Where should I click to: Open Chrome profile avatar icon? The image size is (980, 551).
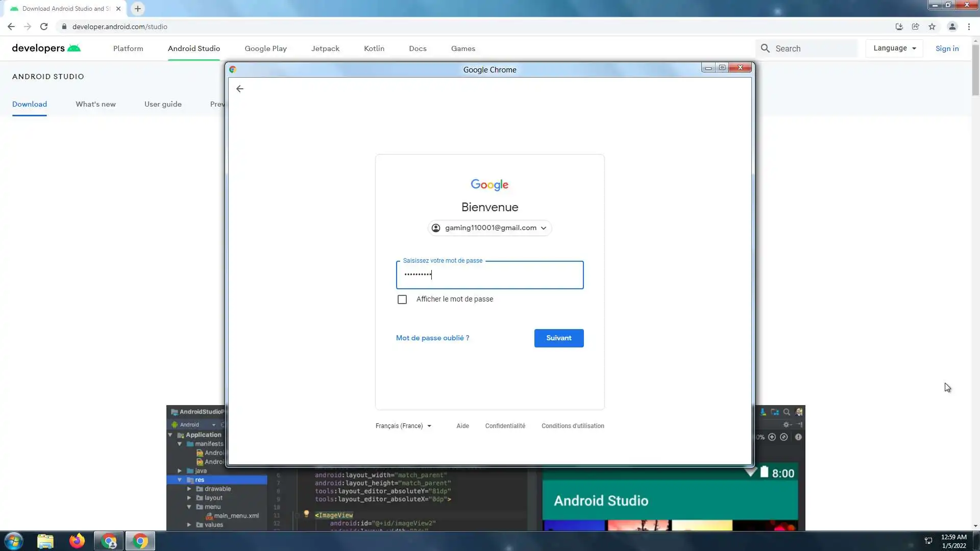952,27
